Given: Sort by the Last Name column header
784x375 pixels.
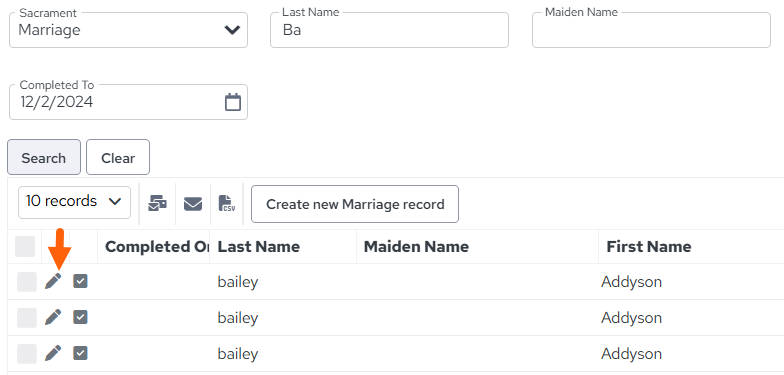Looking at the screenshot, I should 258,246.
